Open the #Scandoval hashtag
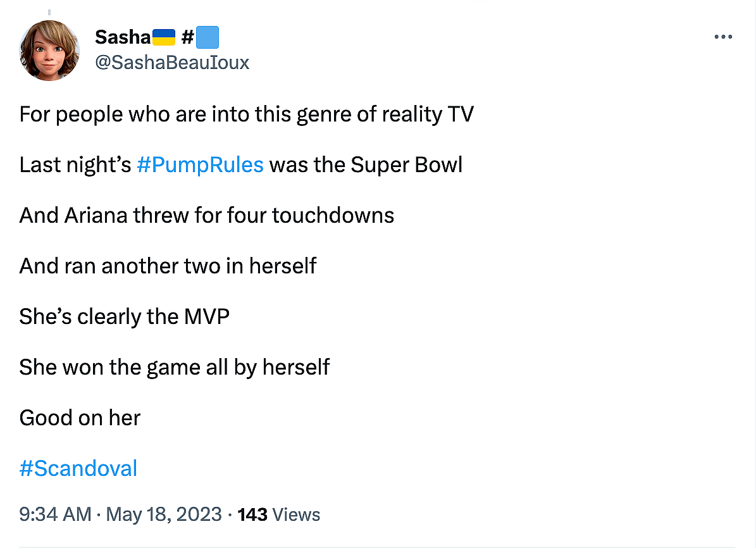 coord(78,468)
